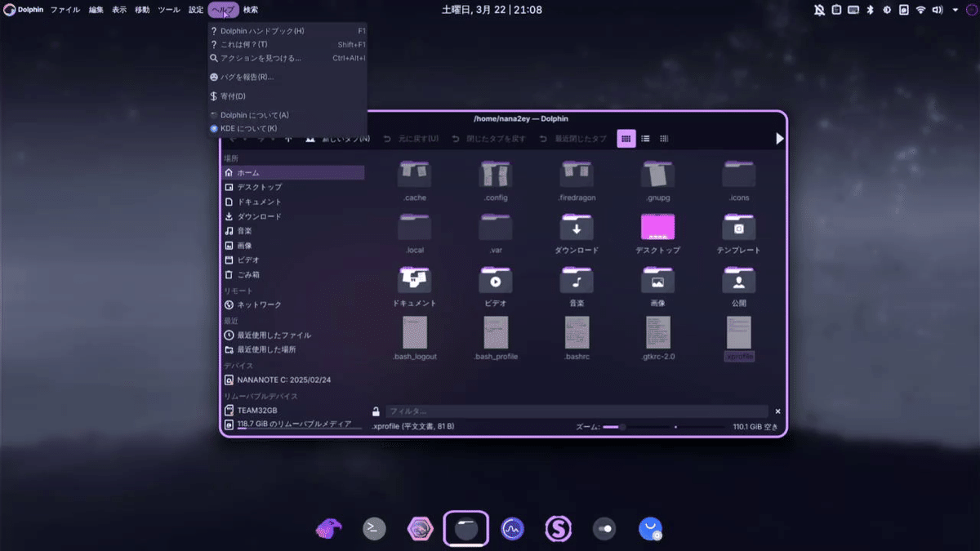Viewport: 980px width, 551px height.
Task: Toggle the do-not-disturb notification bell
Action: click(819, 10)
